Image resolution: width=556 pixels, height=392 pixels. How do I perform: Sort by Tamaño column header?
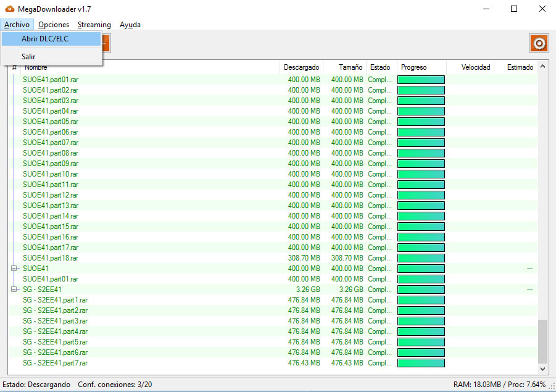pos(344,67)
